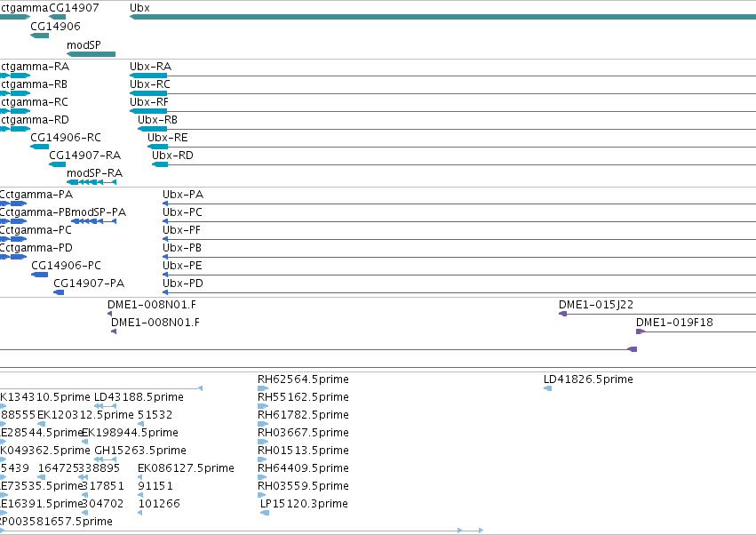This screenshot has width=756, height=535.
Task: Select the EST RH03667.5prime
Action: click(x=303, y=433)
